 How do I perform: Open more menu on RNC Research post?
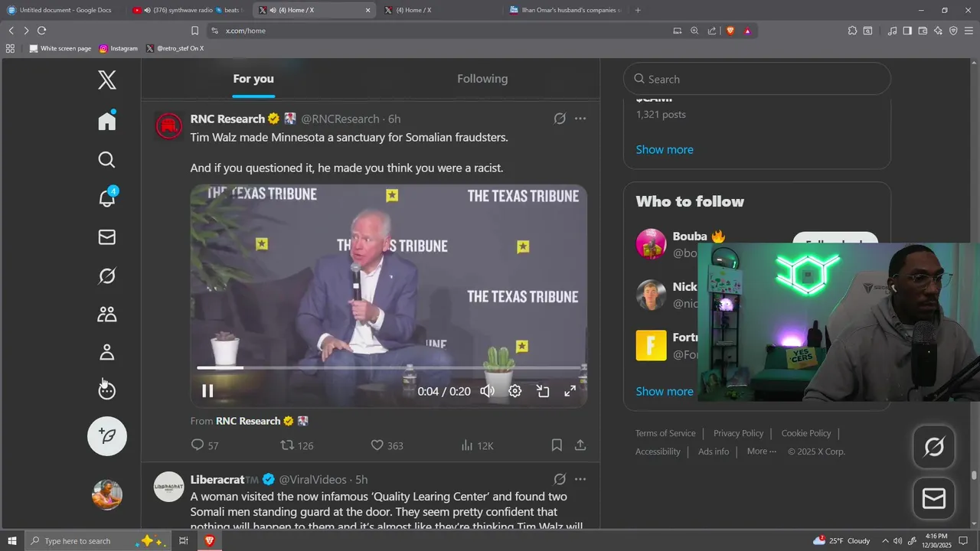tap(580, 119)
